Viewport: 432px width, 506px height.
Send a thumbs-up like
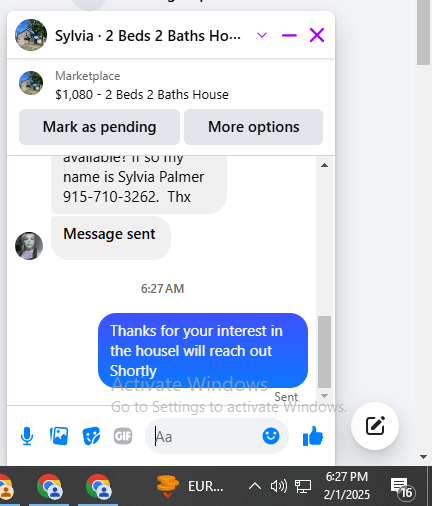313,436
